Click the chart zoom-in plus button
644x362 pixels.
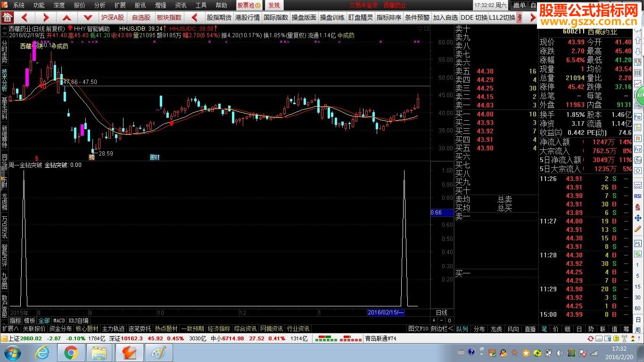tap(435, 321)
